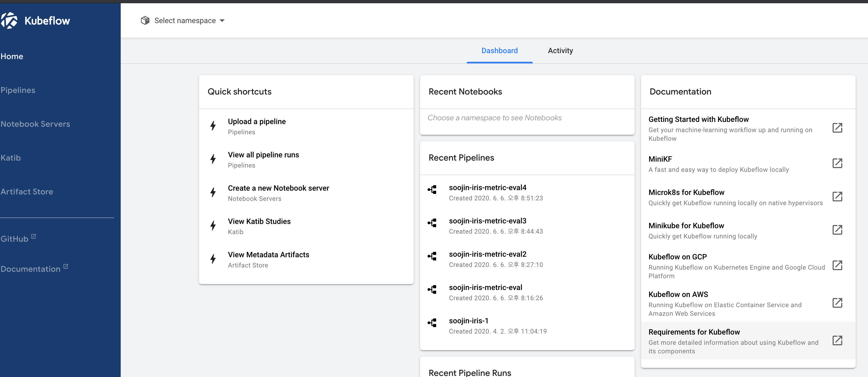Switch to the Activity tab
This screenshot has width=868, height=377.
click(560, 50)
